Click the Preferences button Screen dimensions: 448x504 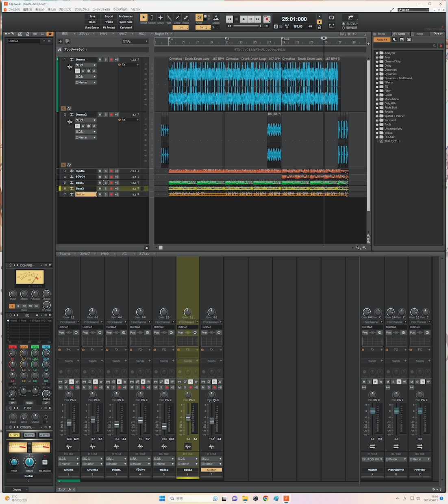coord(126,16)
